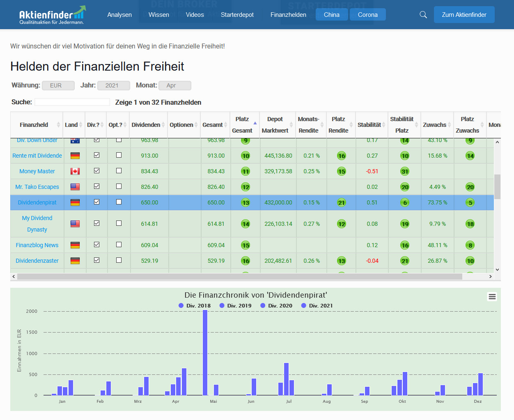Toggle the Div. 2021 legend series
The height and width of the screenshot is (420, 514).
317,305
